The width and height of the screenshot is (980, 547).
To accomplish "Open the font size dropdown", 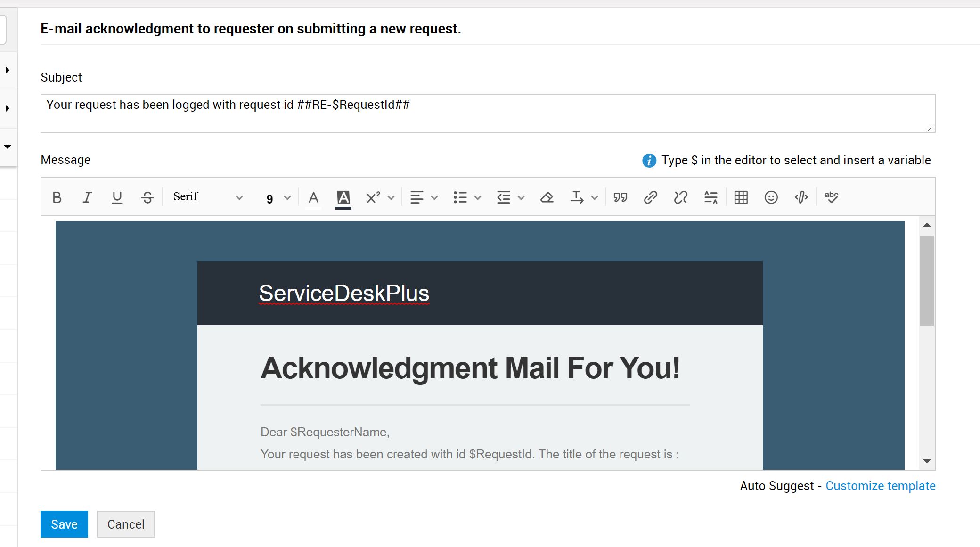I will pyautogui.click(x=278, y=198).
